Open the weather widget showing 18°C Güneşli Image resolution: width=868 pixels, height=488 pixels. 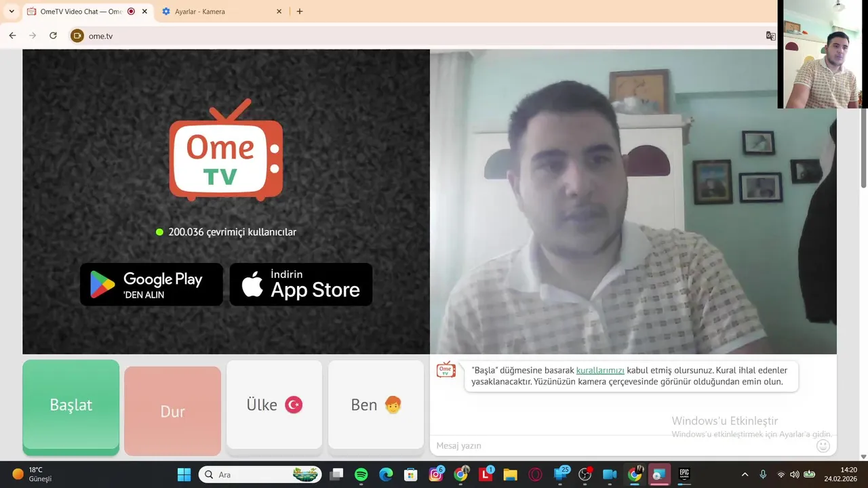[x=32, y=474]
